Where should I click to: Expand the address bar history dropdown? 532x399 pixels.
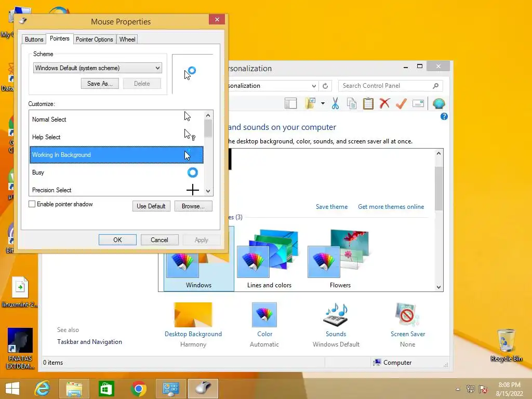[314, 86]
